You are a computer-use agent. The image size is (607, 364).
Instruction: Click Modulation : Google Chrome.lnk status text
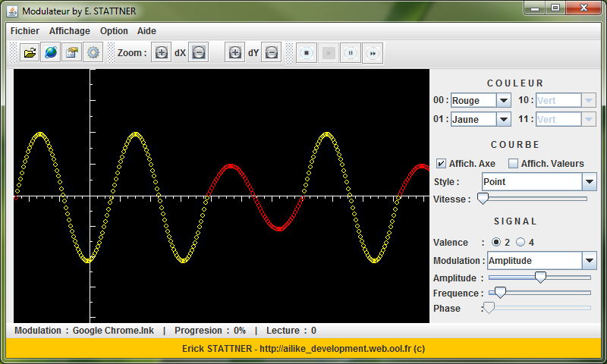tap(84, 331)
